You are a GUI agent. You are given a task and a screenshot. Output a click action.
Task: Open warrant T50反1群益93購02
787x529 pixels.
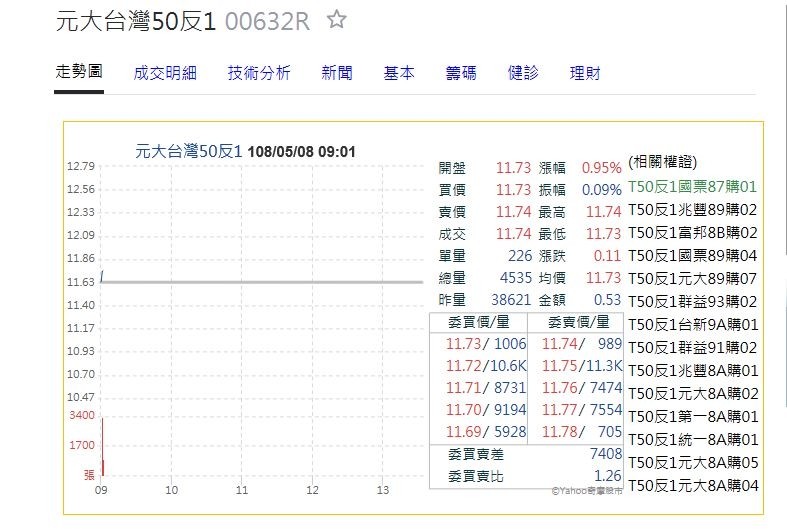tap(692, 302)
